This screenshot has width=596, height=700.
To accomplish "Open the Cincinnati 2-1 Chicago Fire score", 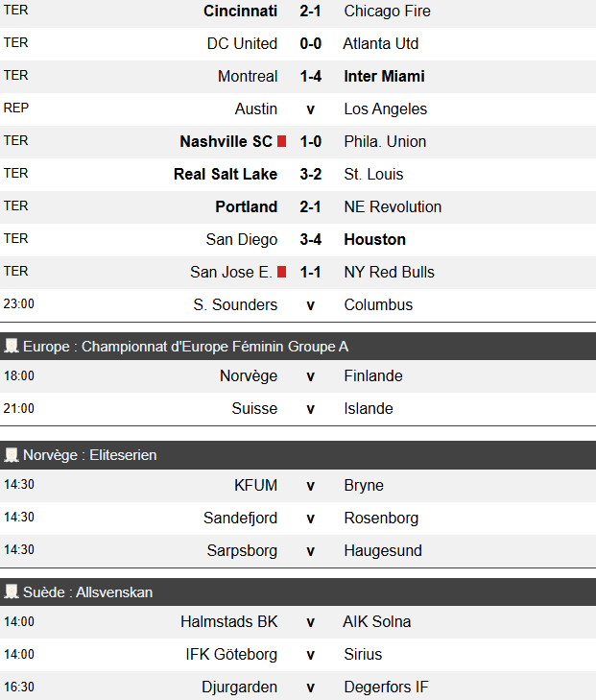I will [x=310, y=12].
